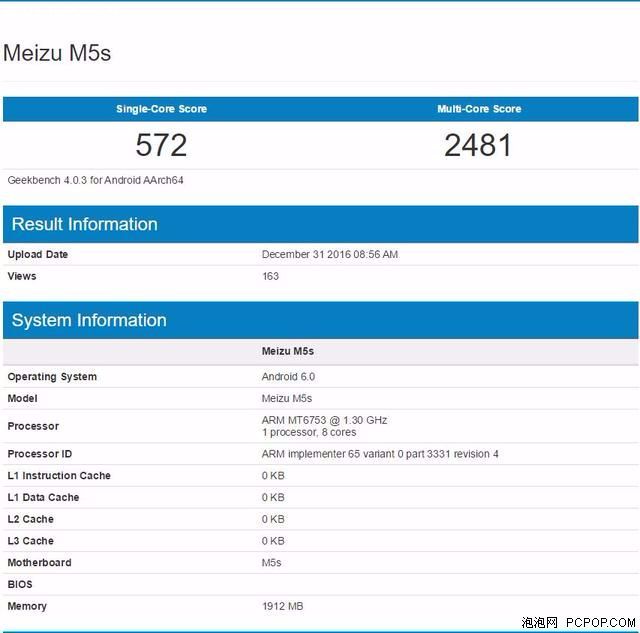
Task: Click the L3 Cache label
Action: (x=31, y=541)
